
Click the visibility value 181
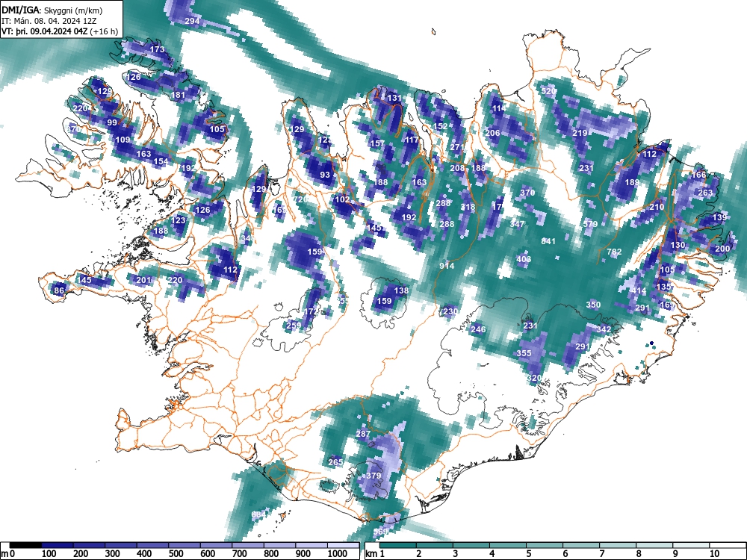tap(178, 95)
